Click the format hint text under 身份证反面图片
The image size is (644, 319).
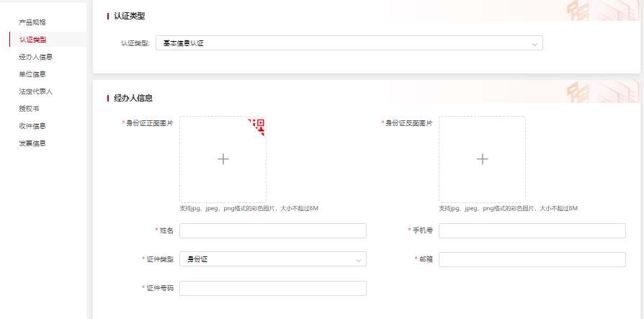(x=508, y=208)
